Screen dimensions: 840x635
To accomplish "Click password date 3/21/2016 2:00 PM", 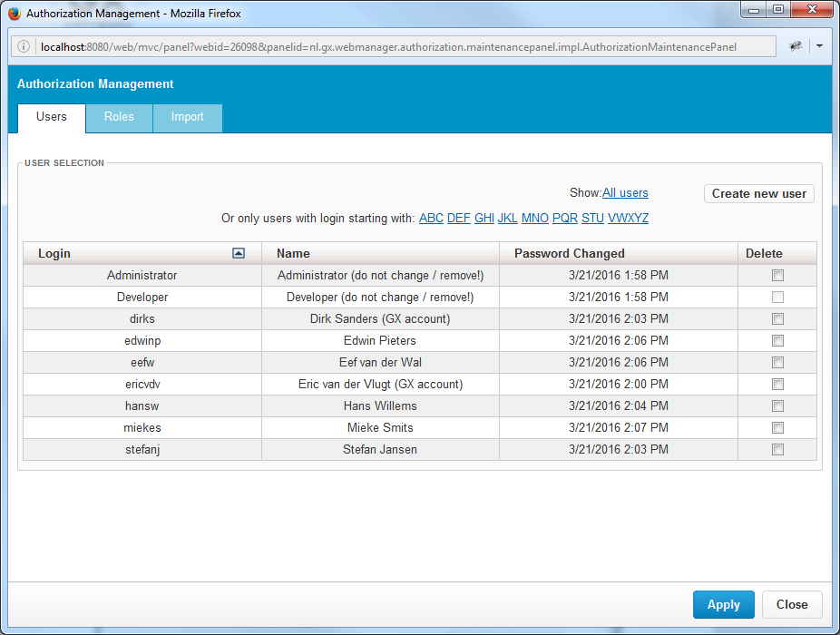I will 619,385.
